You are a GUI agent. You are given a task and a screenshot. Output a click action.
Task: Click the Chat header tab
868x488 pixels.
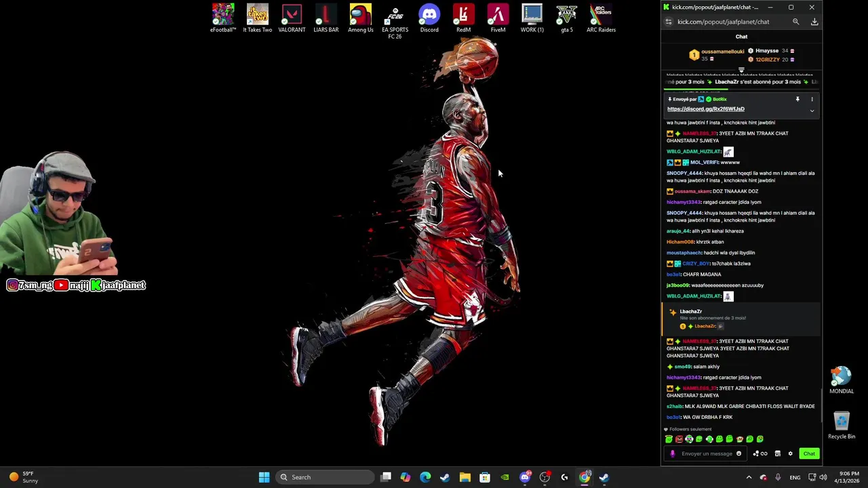(741, 37)
